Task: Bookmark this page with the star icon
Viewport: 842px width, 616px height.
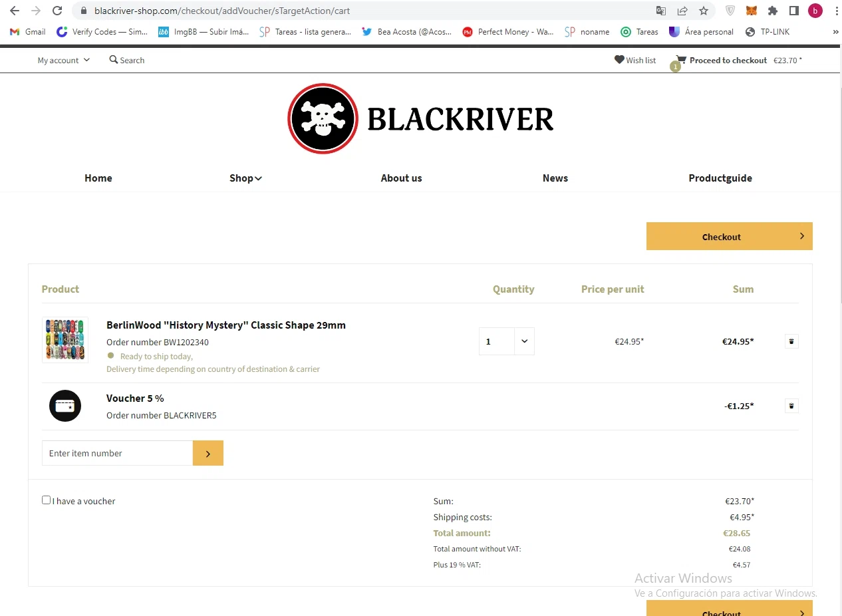Action: [704, 11]
